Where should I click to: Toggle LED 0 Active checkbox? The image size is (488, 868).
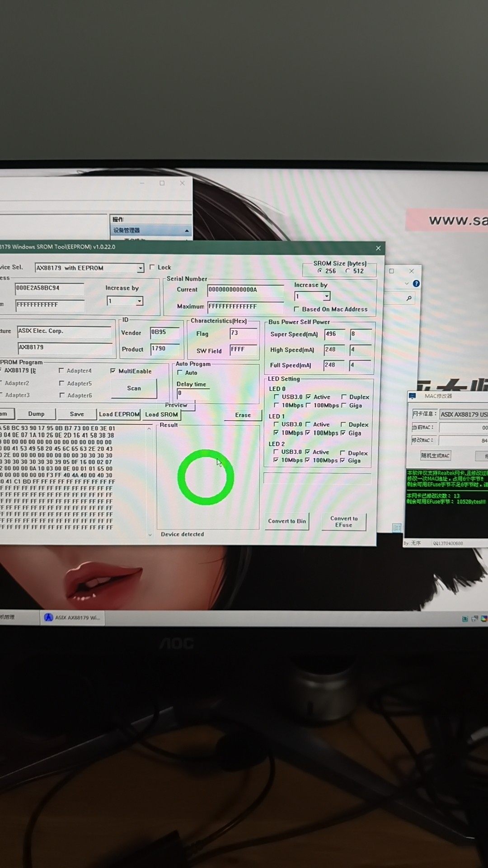308,396
